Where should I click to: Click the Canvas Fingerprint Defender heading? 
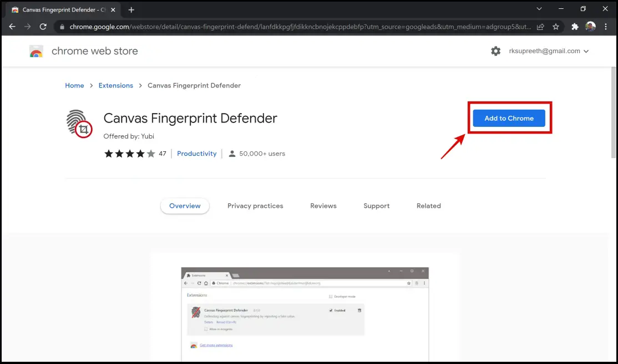[190, 118]
